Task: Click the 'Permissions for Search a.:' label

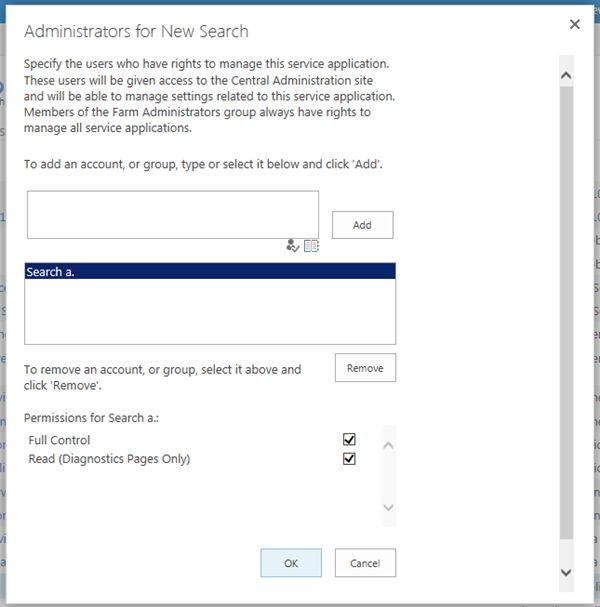Action: 91,418
